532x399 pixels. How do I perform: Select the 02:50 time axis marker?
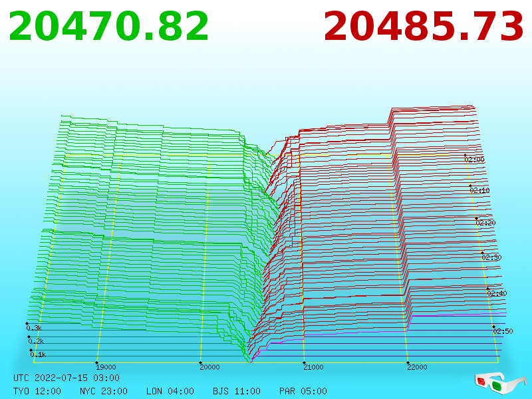(x=503, y=331)
